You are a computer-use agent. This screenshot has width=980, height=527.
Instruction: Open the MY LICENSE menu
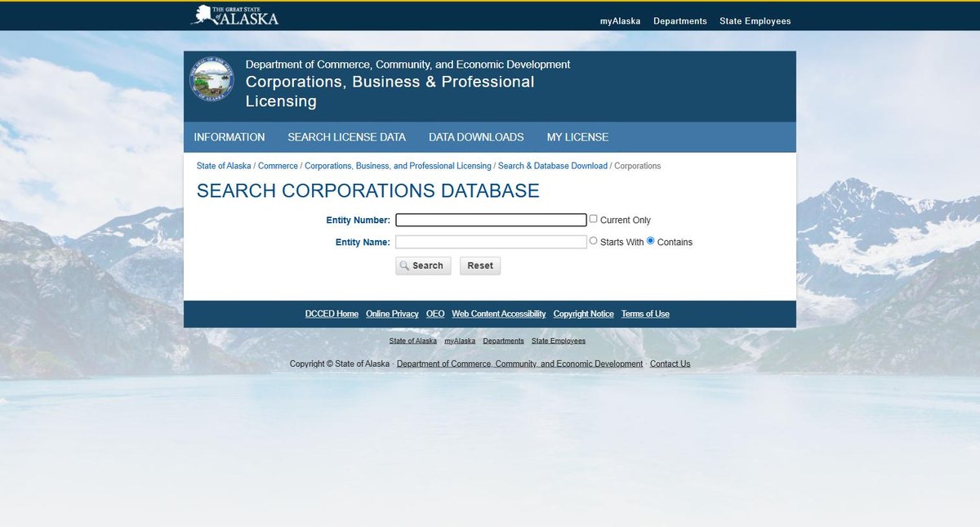(x=577, y=137)
